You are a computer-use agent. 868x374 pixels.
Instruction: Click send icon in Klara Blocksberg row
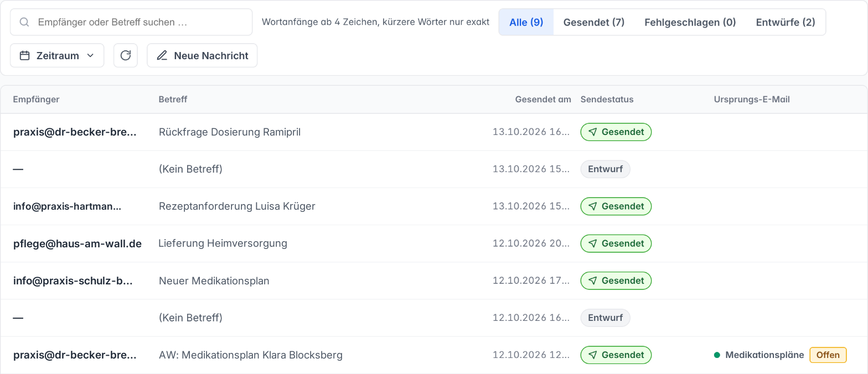coord(593,355)
